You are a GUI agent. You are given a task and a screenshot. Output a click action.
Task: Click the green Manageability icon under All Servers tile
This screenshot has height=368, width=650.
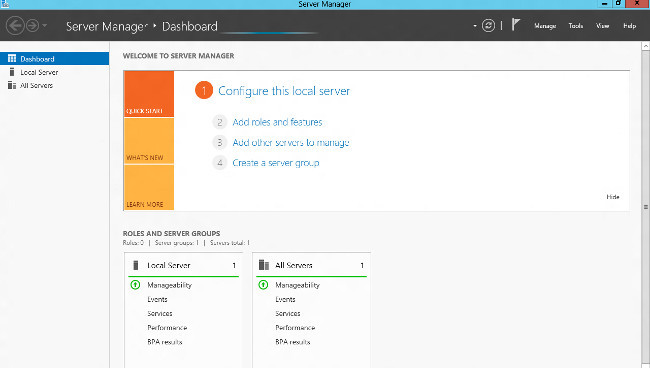click(x=263, y=285)
